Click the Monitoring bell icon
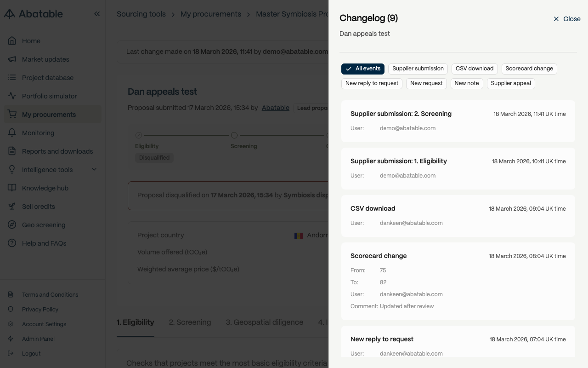The height and width of the screenshot is (368, 588). (12, 133)
